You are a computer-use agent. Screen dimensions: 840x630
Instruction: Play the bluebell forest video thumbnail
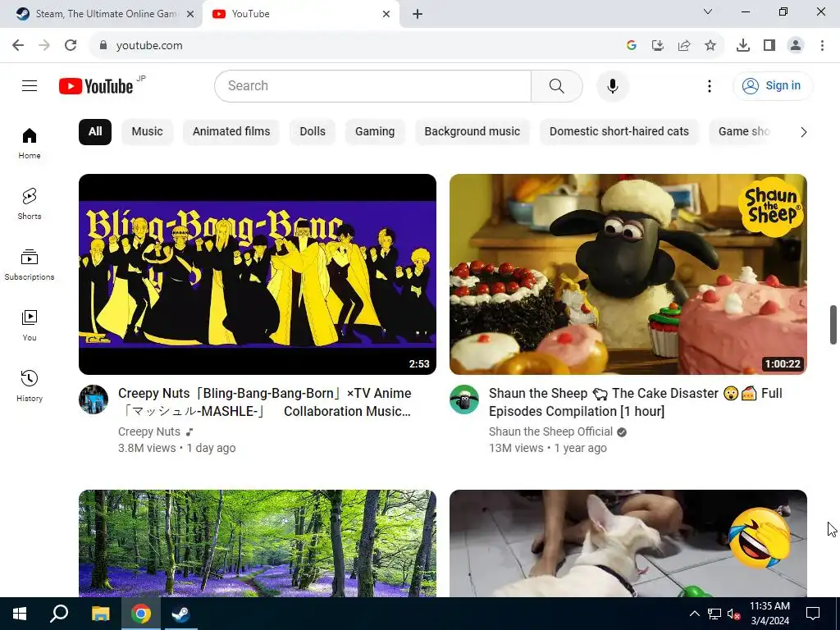257,543
